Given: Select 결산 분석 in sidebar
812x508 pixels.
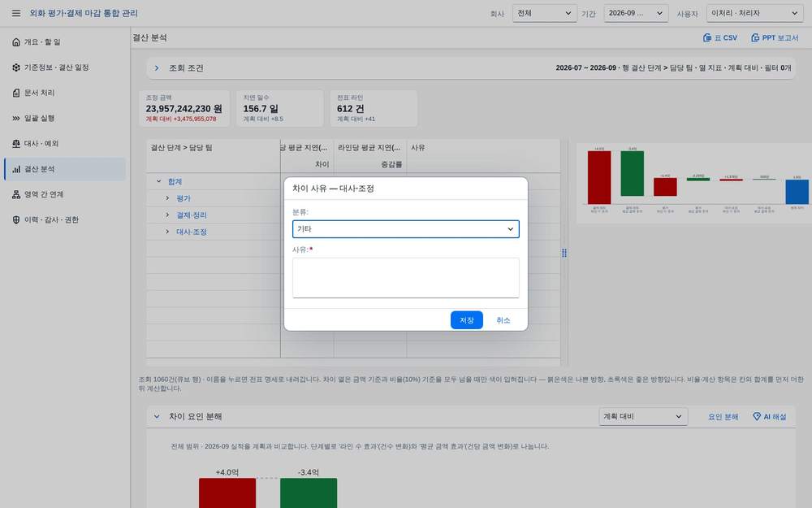Looking at the screenshot, I should [65, 169].
